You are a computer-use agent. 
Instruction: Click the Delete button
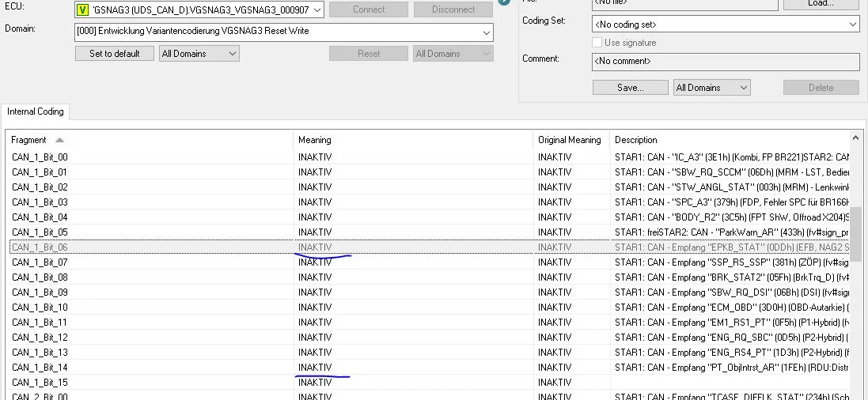[x=821, y=88]
